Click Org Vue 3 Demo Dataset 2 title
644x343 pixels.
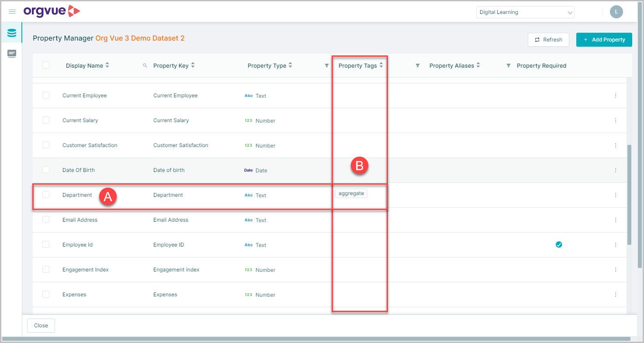pyautogui.click(x=140, y=38)
